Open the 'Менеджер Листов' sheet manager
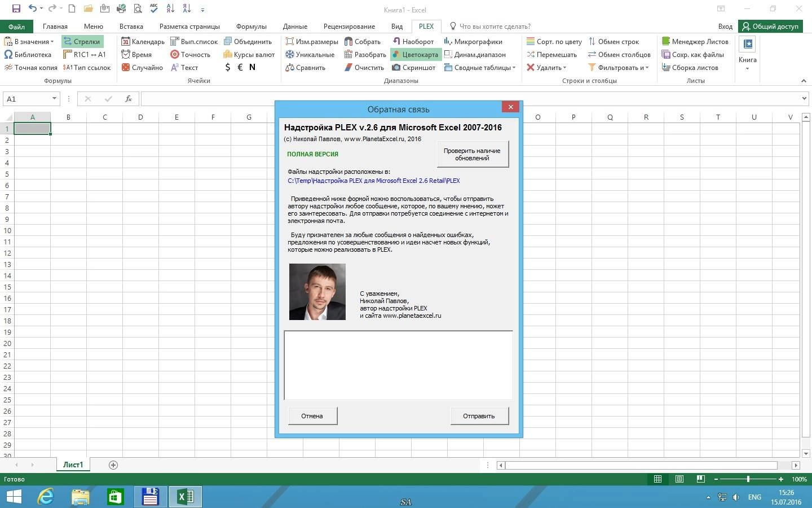 click(695, 42)
